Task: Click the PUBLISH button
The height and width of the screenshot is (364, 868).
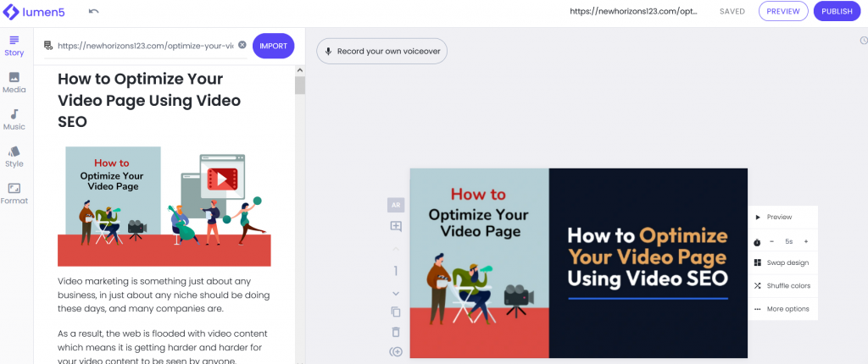Action: (x=837, y=11)
